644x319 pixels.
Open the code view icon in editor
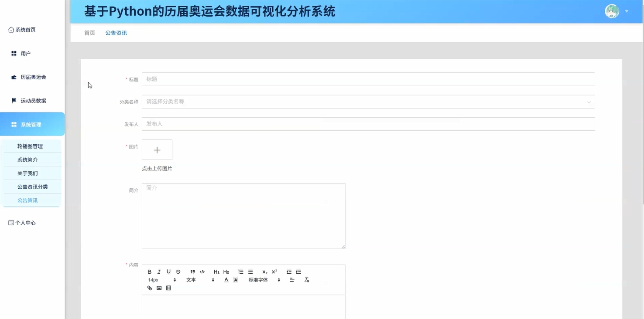202,271
